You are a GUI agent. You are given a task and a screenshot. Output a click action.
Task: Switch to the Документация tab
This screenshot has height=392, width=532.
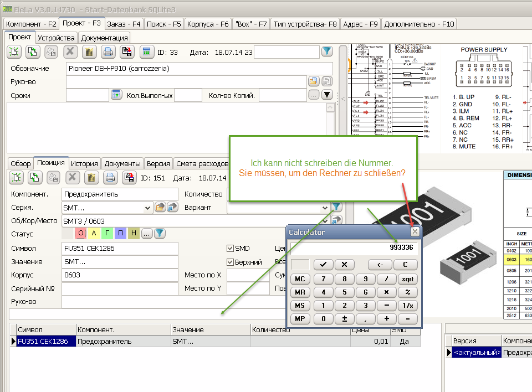(x=105, y=38)
